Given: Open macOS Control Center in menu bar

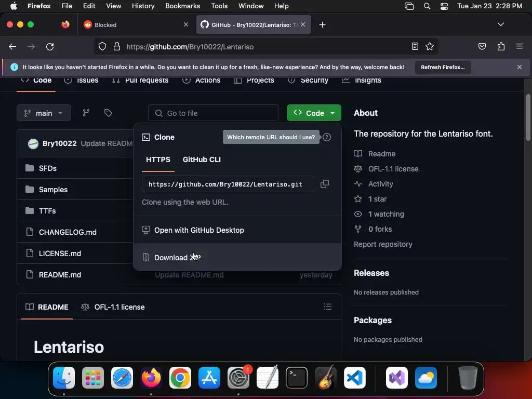Looking at the screenshot, I should click(444, 6).
